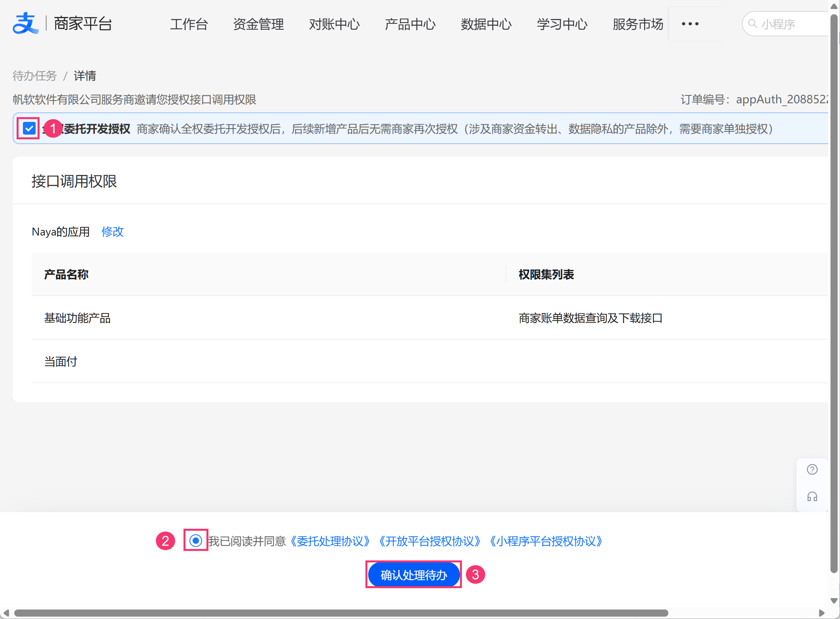Click the 修改 link beside Naya的应用
Screen dimensions: 840x619
tap(113, 232)
